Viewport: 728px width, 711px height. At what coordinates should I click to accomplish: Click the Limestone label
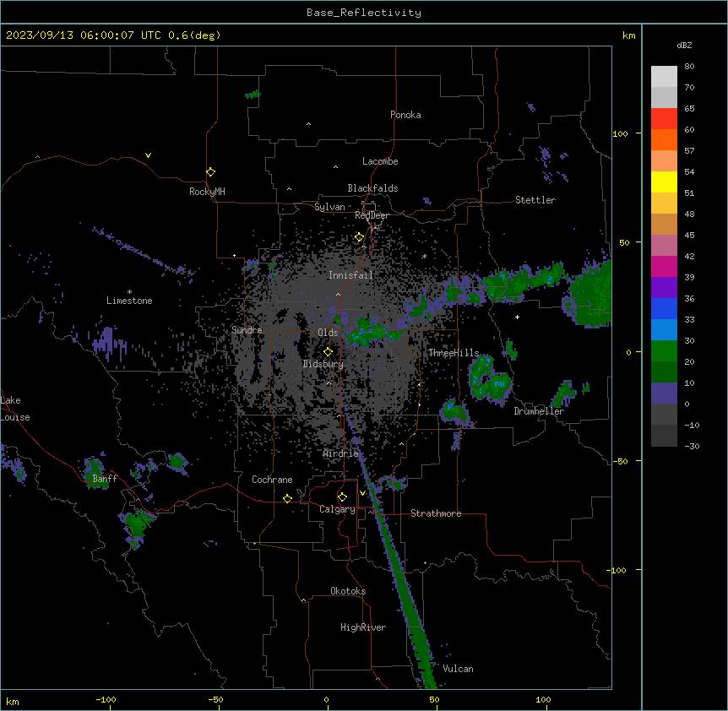pos(129,301)
